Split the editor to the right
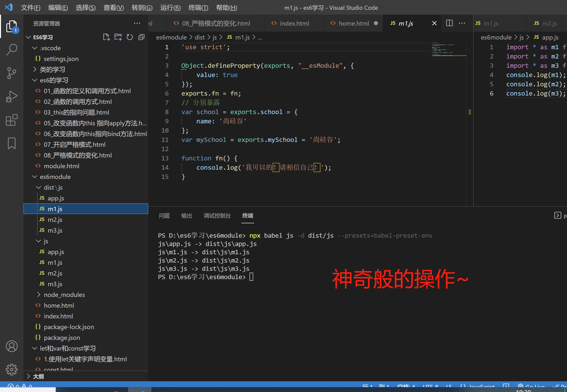The width and height of the screenshot is (567, 392). 449,23
